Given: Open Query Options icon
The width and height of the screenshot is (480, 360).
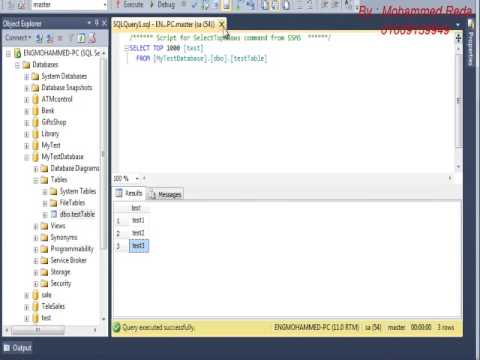Looking at the screenshot, I should [215, 5].
